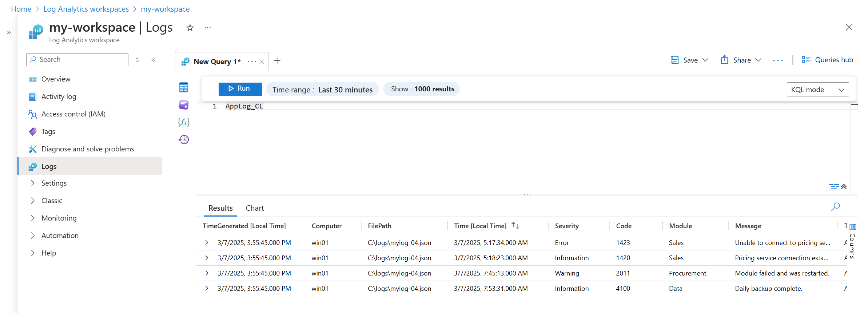
Task: Expand the portal menu with double chevron
Action: pos(9,32)
